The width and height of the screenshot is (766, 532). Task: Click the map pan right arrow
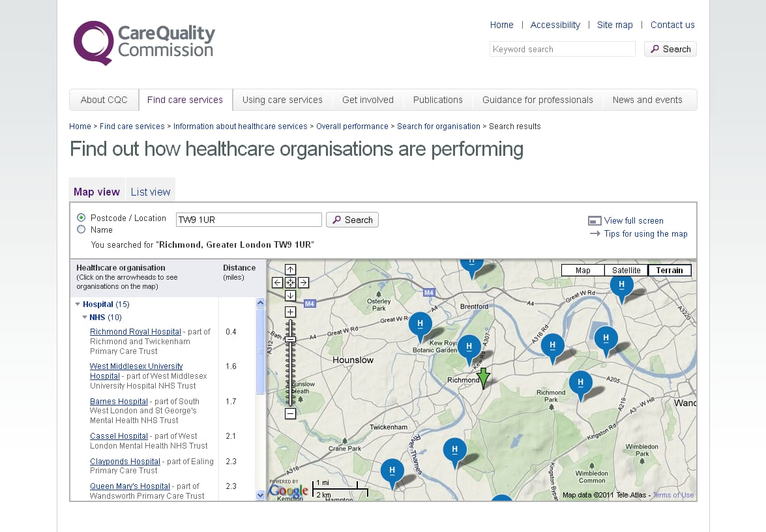pyautogui.click(x=304, y=282)
